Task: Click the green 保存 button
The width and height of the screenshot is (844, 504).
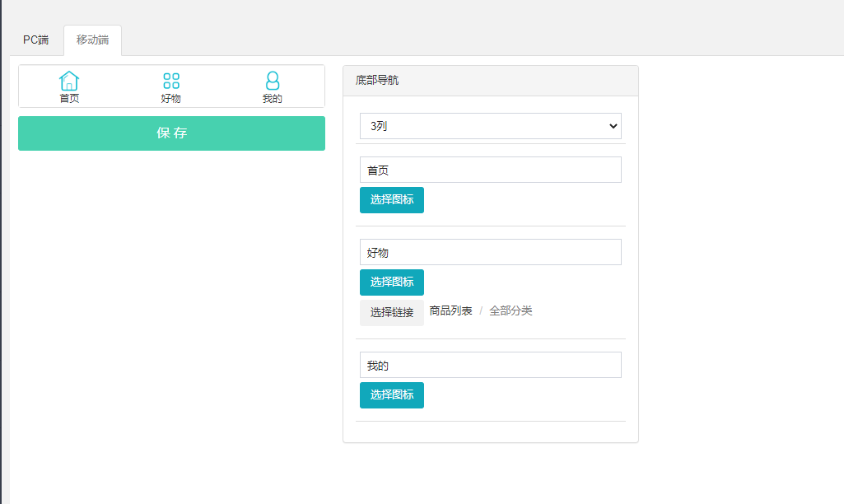Action: (x=172, y=133)
